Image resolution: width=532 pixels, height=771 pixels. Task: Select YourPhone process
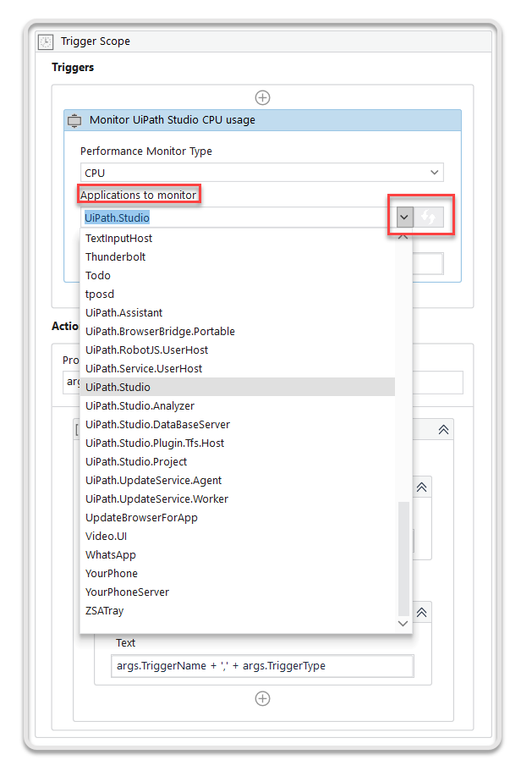[238, 574]
